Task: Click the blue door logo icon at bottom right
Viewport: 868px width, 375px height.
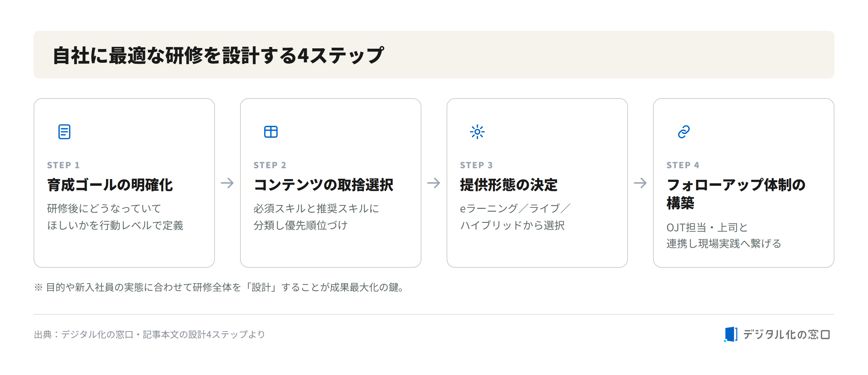Action: tap(731, 334)
